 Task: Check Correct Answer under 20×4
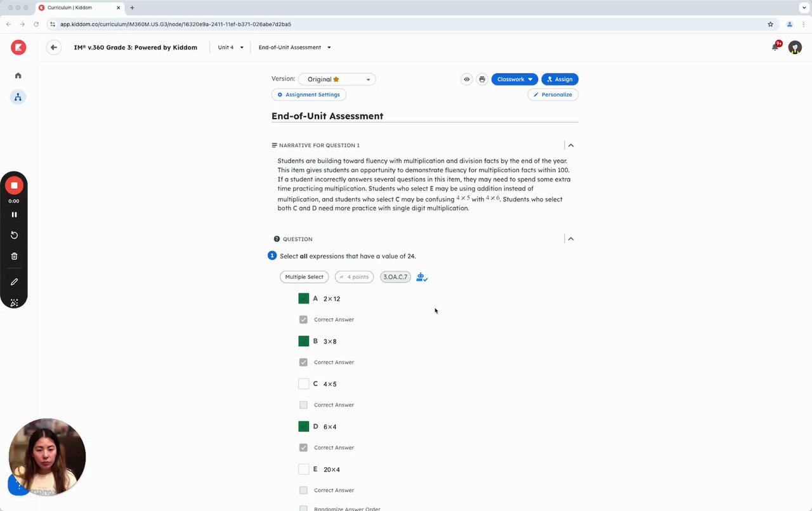click(x=303, y=490)
